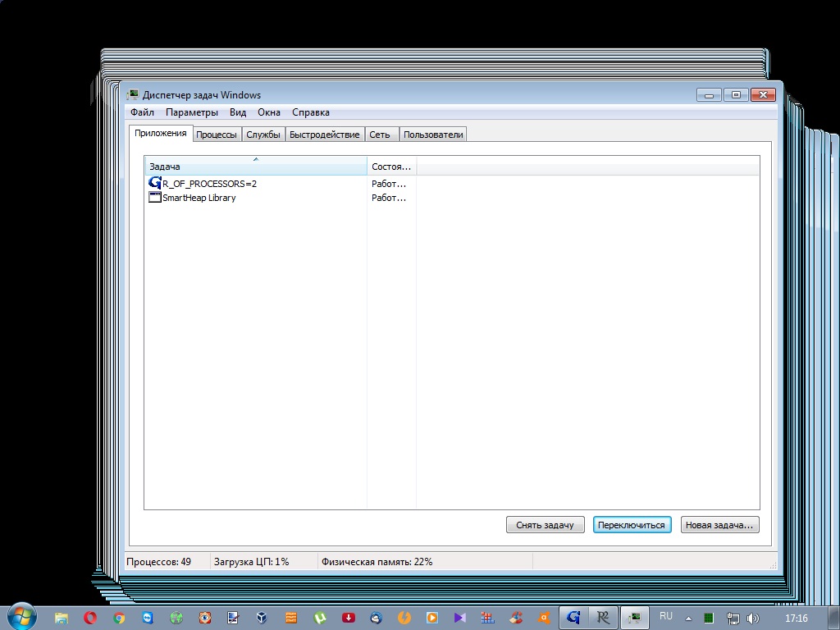Click the Task Manager taskbar button
Image resolution: width=840 pixels, height=630 pixels.
[635, 618]
